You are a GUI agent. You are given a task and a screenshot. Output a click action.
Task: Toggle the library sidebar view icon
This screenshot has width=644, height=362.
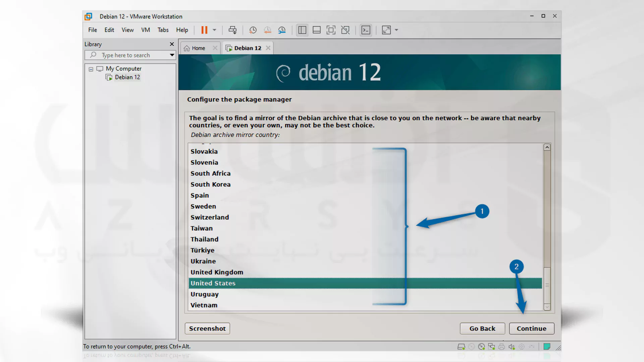point(302,30)
